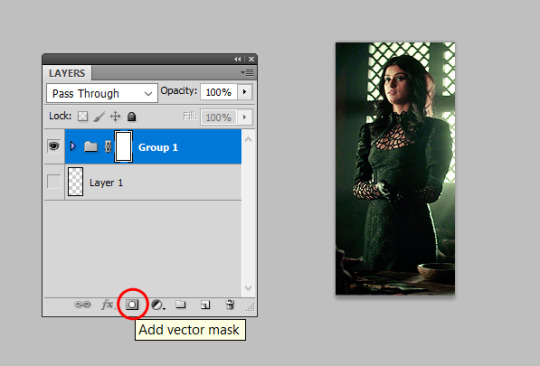Hide the Group 1 layer group
The width and height of the screenshot is (540, 366).
54,146
